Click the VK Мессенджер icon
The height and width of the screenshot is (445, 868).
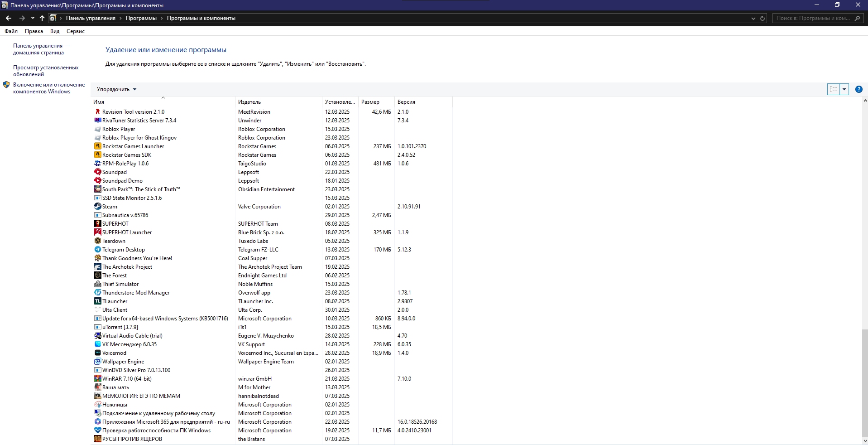(x=97, y=344)
